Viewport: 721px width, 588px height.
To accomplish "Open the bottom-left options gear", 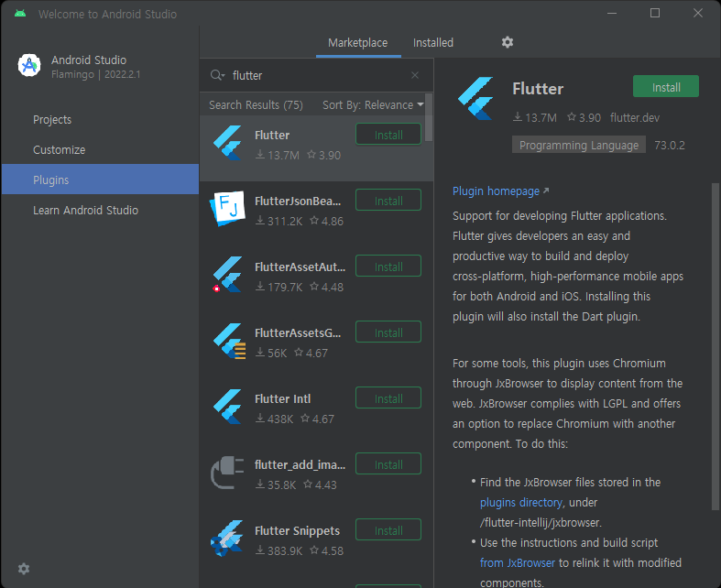I will [x=24, y=569].
